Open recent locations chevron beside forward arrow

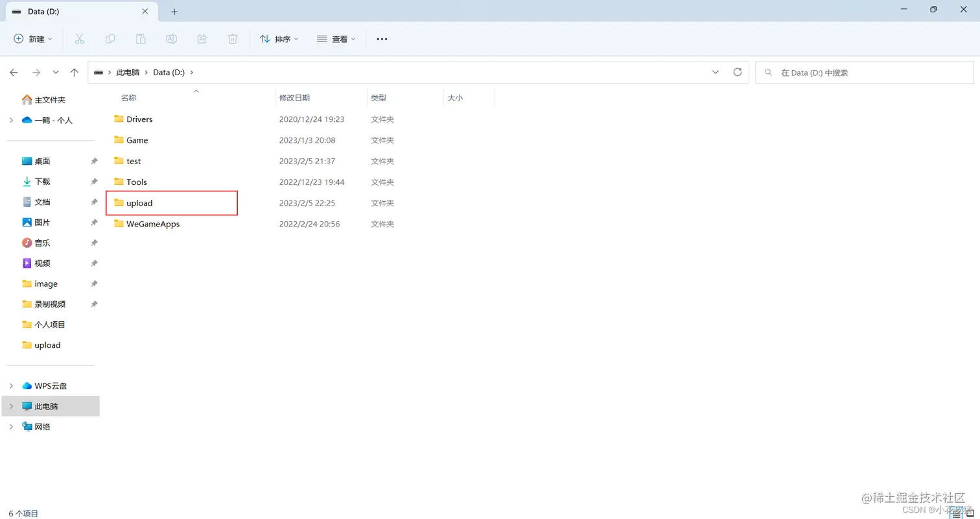point(56,73)
